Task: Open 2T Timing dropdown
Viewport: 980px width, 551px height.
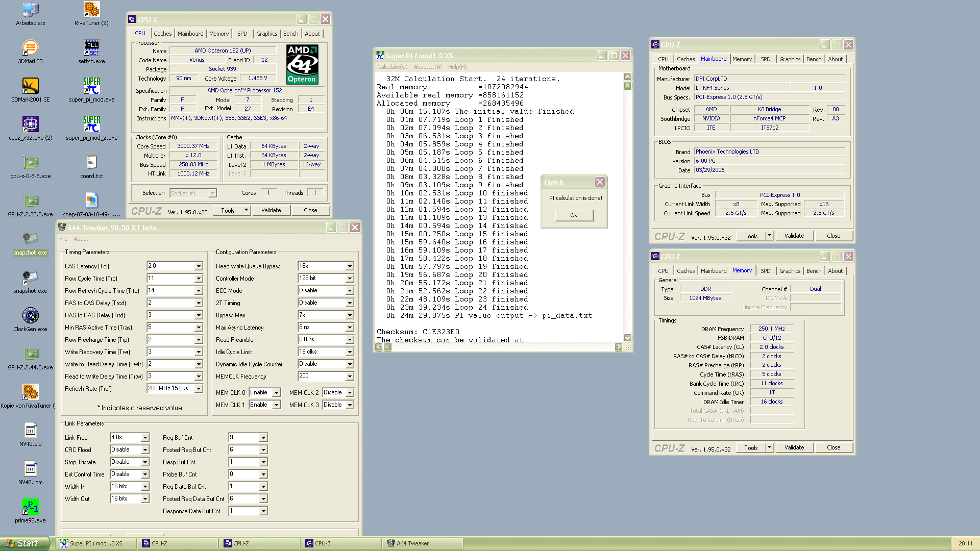Action: (x=350, y=303)
